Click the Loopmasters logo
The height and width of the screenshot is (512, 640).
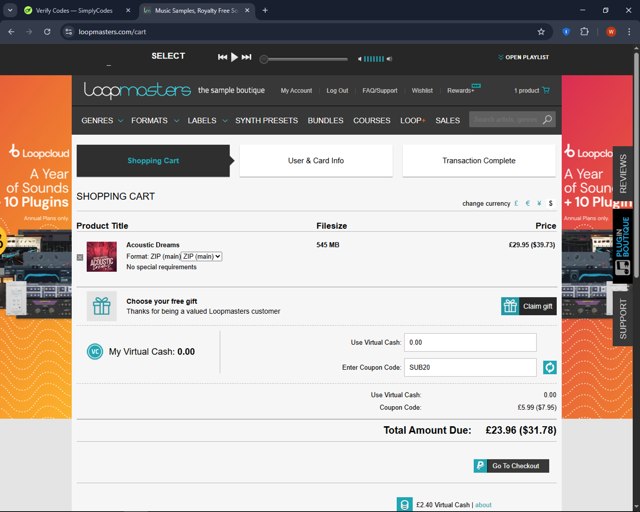click(x=137, y=90)
